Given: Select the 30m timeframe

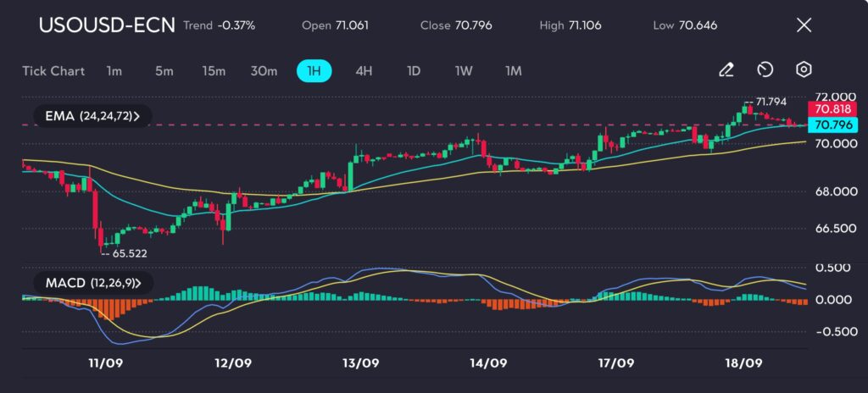Looking at the screenshot, I should coord(264,71).
